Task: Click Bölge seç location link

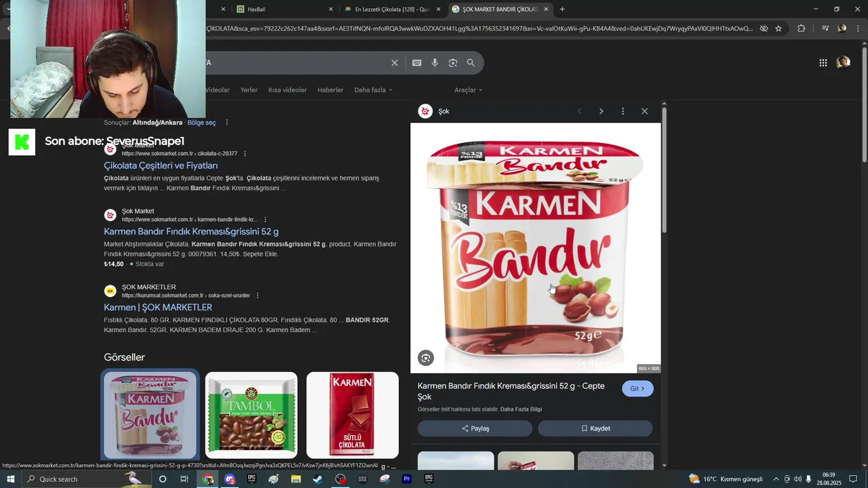Action: pos(201,123)
